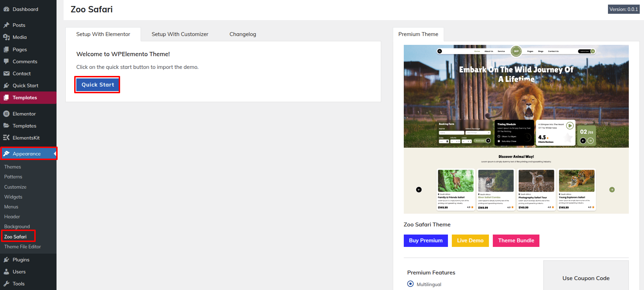644x290 pixels.
Task: Open the Changelog tab
Action: coord(243,34)
